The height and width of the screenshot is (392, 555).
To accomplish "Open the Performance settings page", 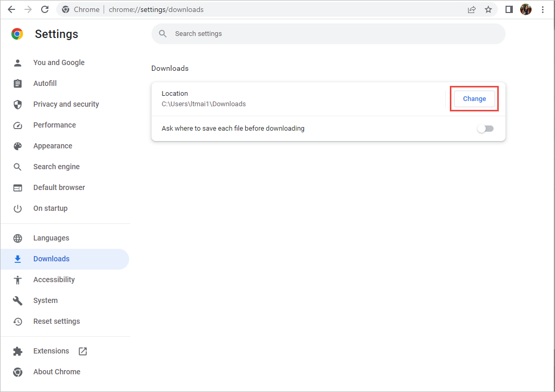I will click(54, 125).
